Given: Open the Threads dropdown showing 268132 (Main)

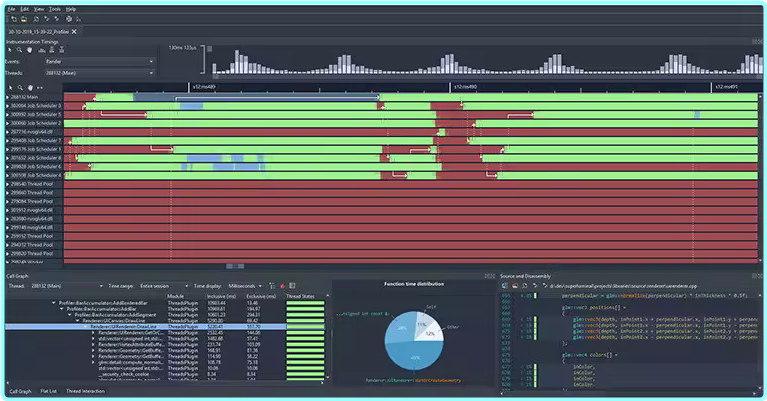Looking at the screenshot, I should (98, 72).
